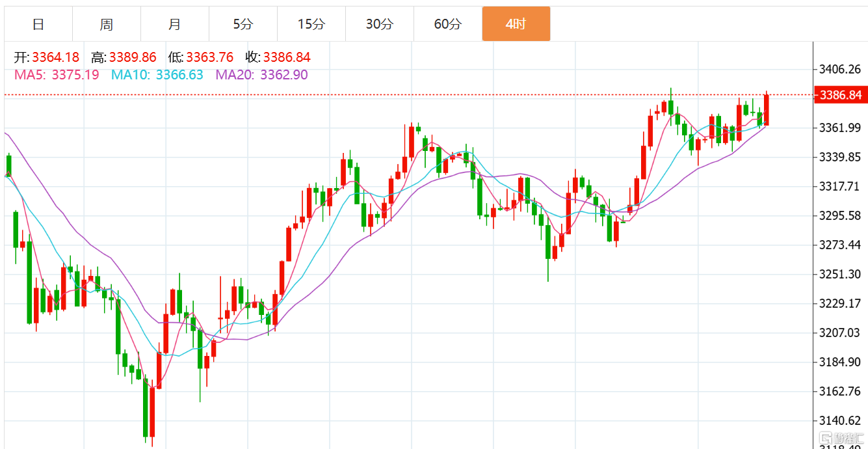Click the lowest red candlestick near 3130

[x=152, y=412]
